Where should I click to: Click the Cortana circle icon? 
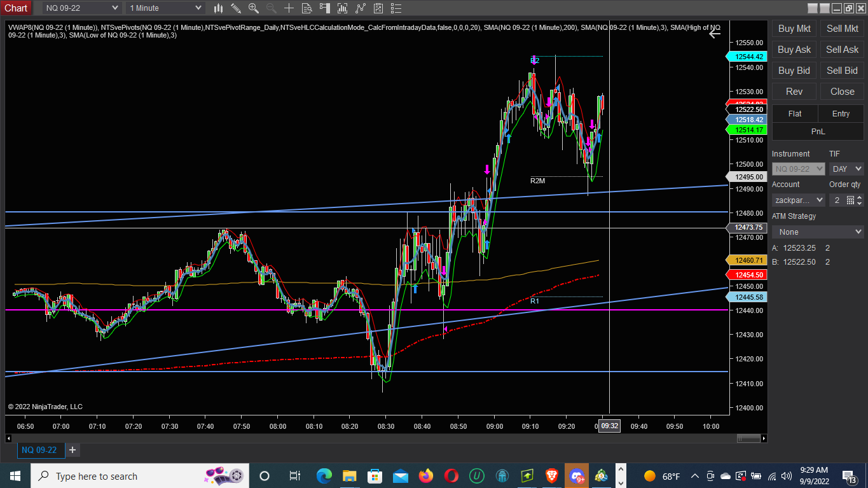265,476
